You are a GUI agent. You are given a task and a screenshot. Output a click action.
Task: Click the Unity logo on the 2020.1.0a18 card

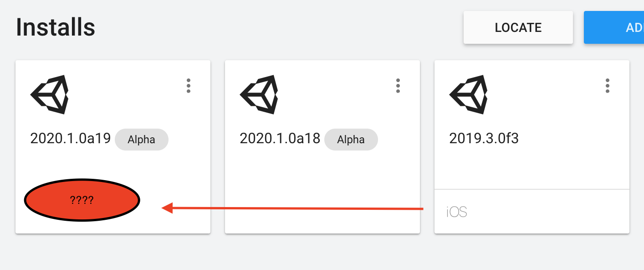pos(259,94)
